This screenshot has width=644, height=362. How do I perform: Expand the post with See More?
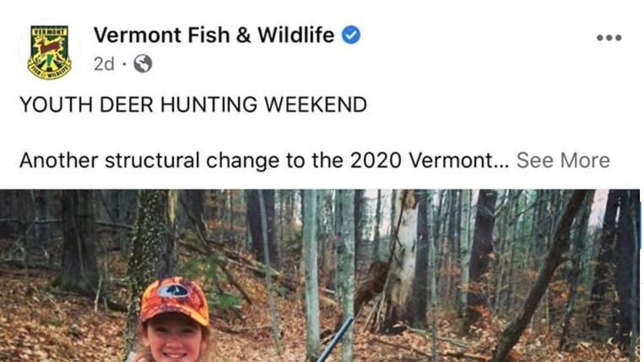coord(563,160)
